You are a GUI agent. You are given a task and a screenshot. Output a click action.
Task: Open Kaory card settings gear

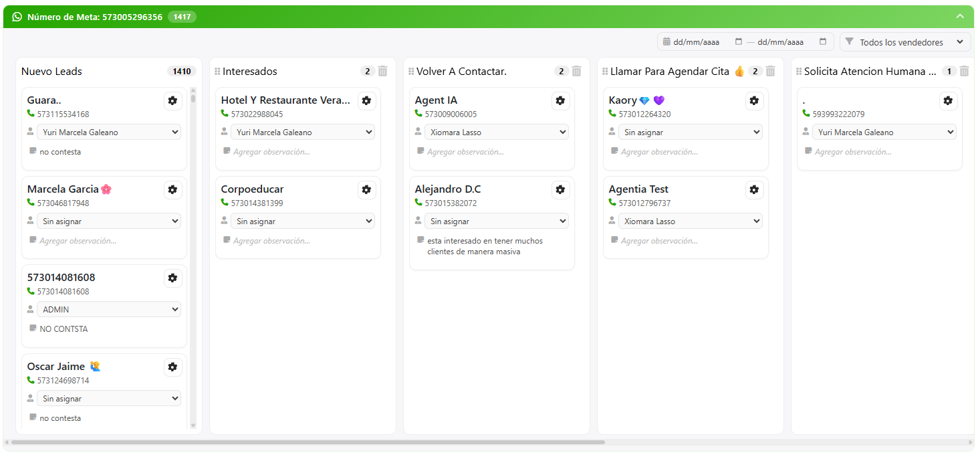click(x=754, y=101)
